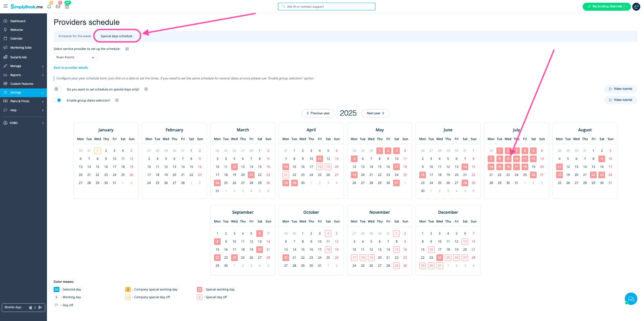Expand the Reports sidebar section
Screen dimensions: 644x321
point(23,75)
